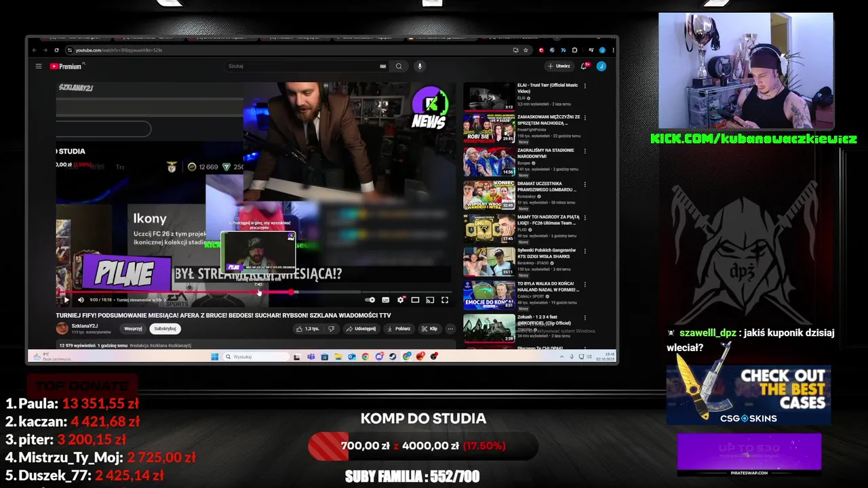Image resolution: width=868 pixels, height=488 pixels.
Task: Open options menu for ZAMASKOWANI MĘŻCZYŹNI video
Action: [x=585, y=118]
